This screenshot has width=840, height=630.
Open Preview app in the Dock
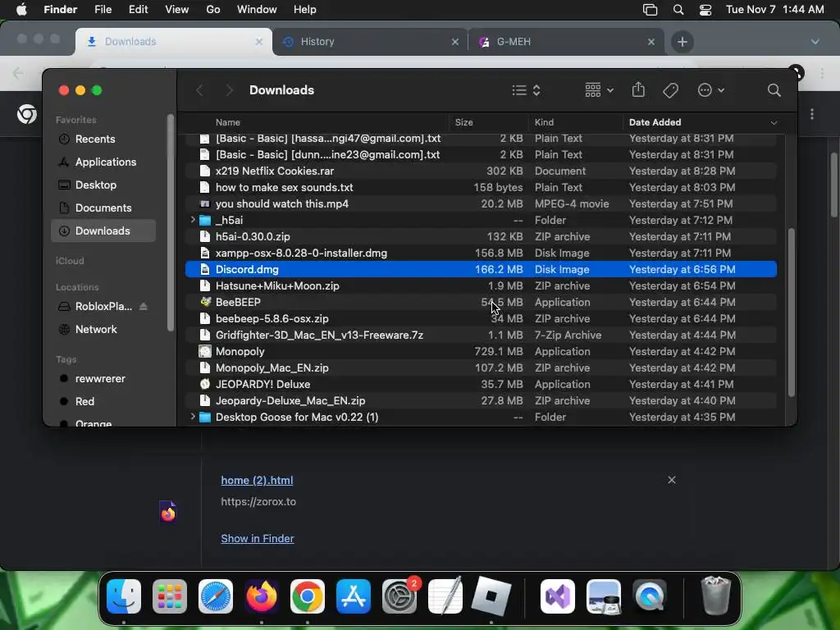point(604,596)
